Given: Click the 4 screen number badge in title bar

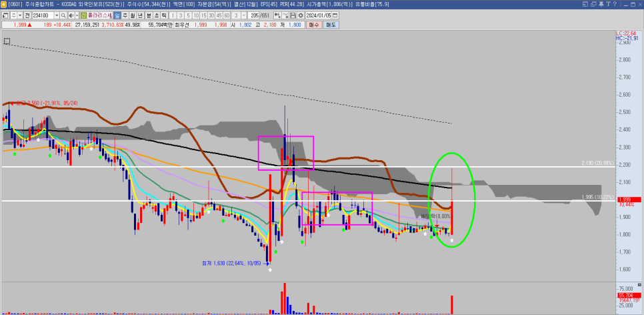Looking at the screenshot, I should click(4, 4).
